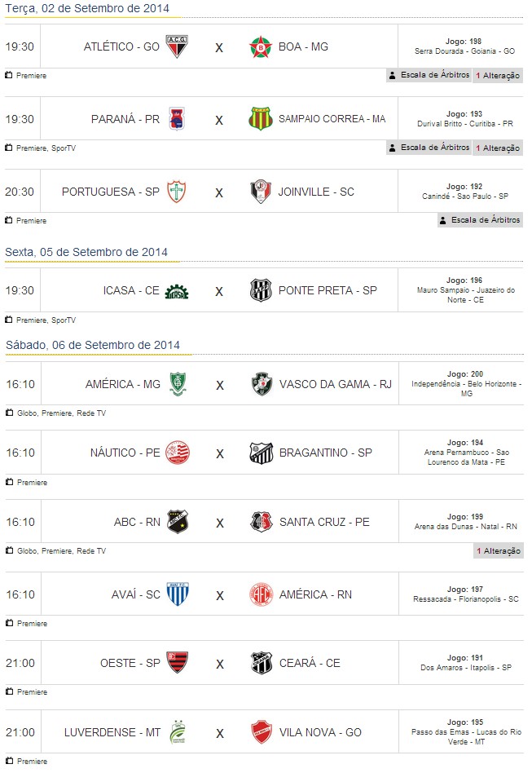Click the Icasa-CE gear logo
This screenshot has width=532, height=773.
(x=177, y=291)
